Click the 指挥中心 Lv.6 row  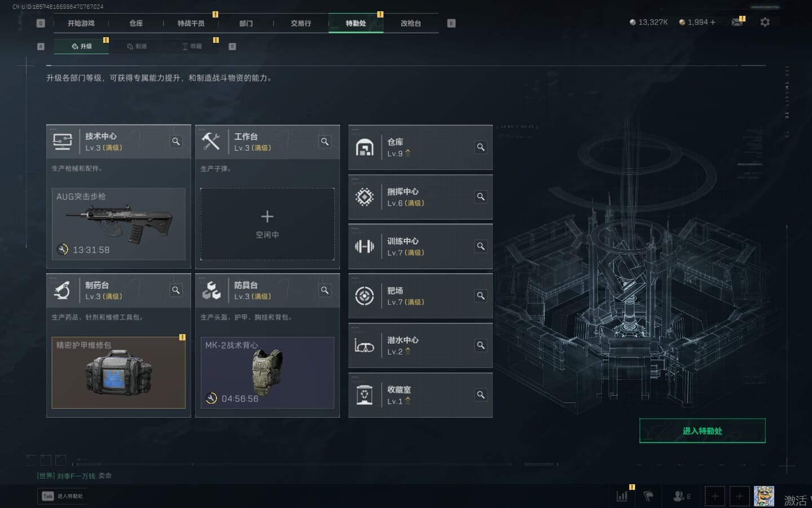[421, 197]
